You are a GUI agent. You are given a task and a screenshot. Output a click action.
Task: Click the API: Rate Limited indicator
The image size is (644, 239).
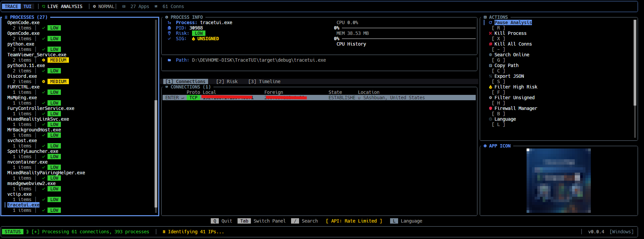pos(354,221)
